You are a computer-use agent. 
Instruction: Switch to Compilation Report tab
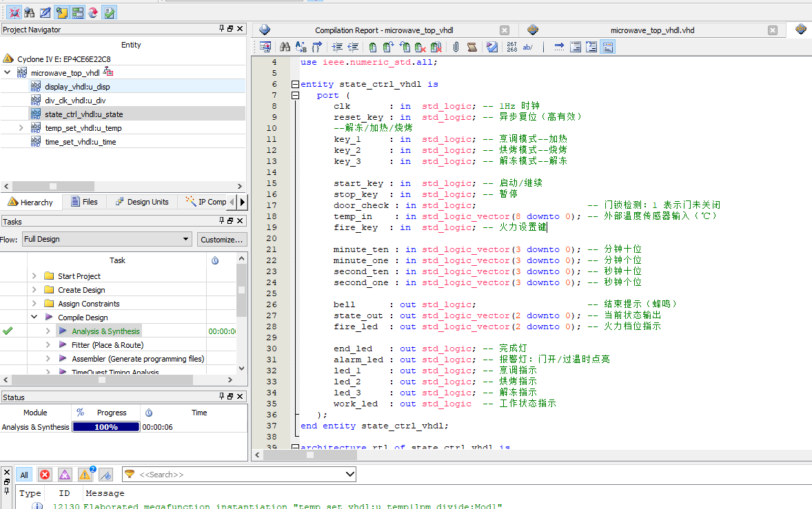(384, 30)
